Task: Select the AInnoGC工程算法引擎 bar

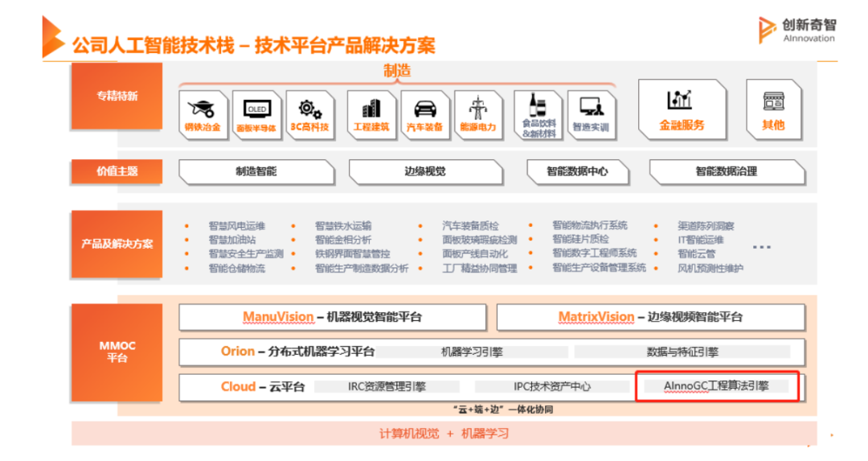Action: click(x=716, y=385)
